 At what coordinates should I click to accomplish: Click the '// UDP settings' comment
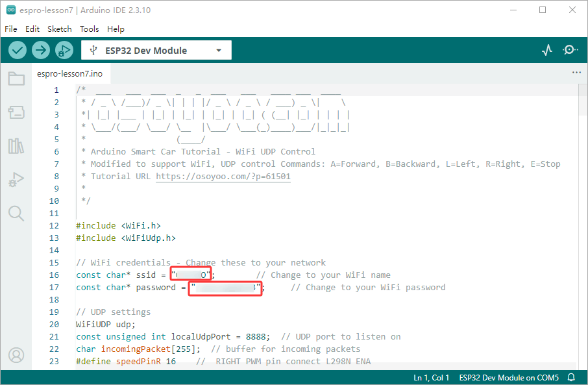113,312
